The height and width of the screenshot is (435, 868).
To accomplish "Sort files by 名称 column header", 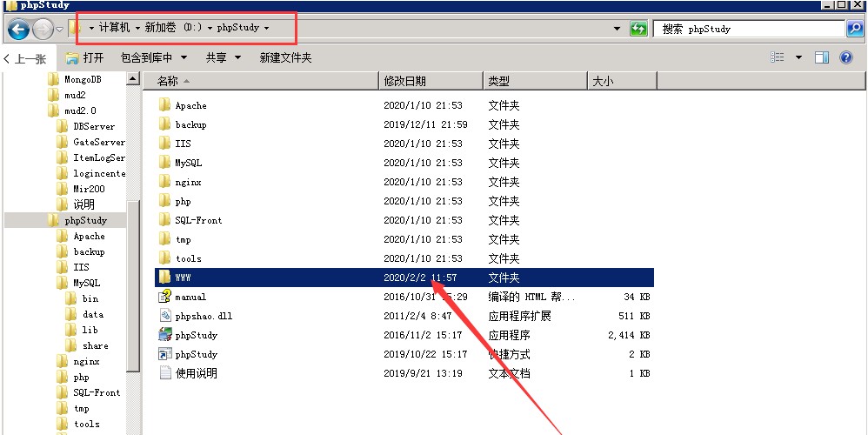I will click(x=261, y=81).
